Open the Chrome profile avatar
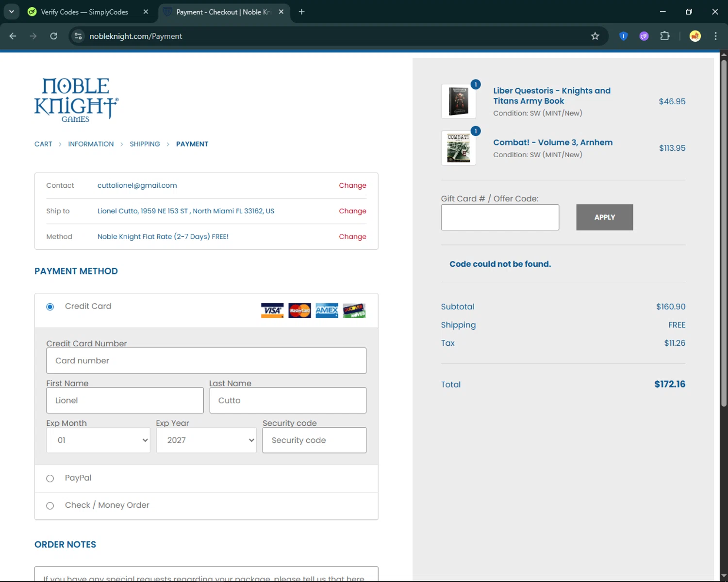728x582 pixels. [x=695, y=36]
